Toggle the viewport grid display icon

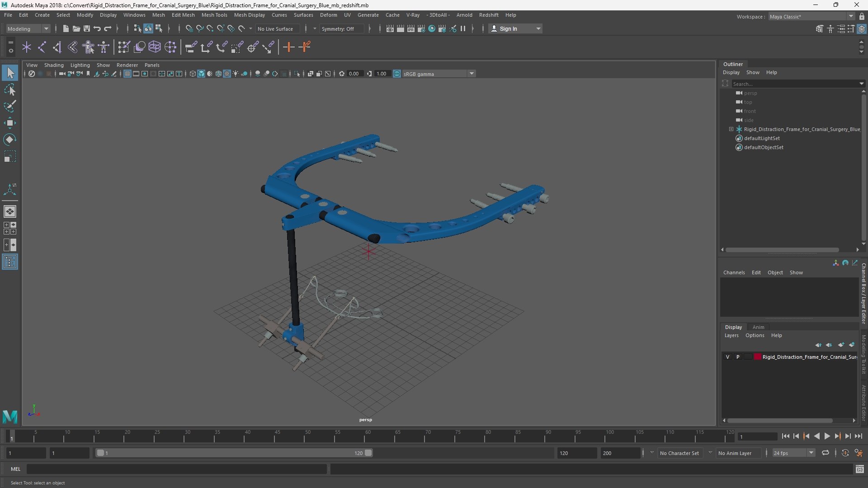(127, 74)
